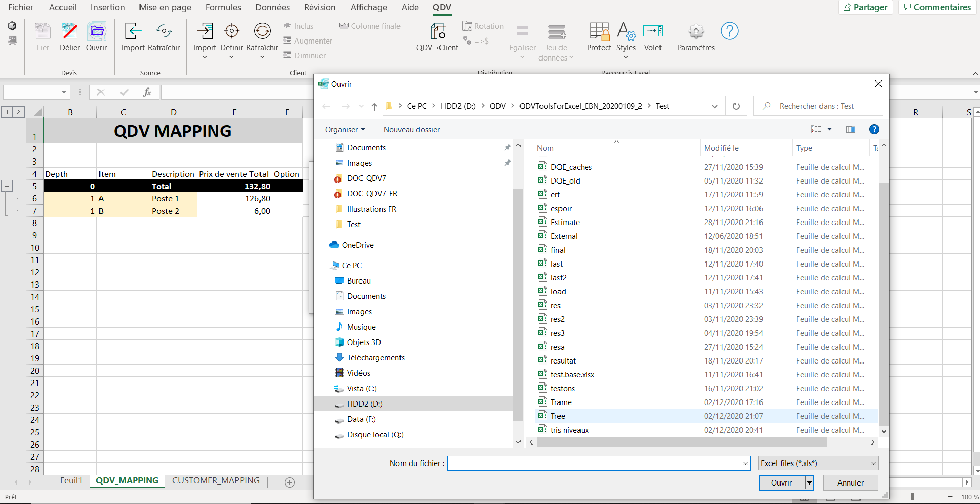Collapse the ribbon with chevron

click(x=975, y=74)
